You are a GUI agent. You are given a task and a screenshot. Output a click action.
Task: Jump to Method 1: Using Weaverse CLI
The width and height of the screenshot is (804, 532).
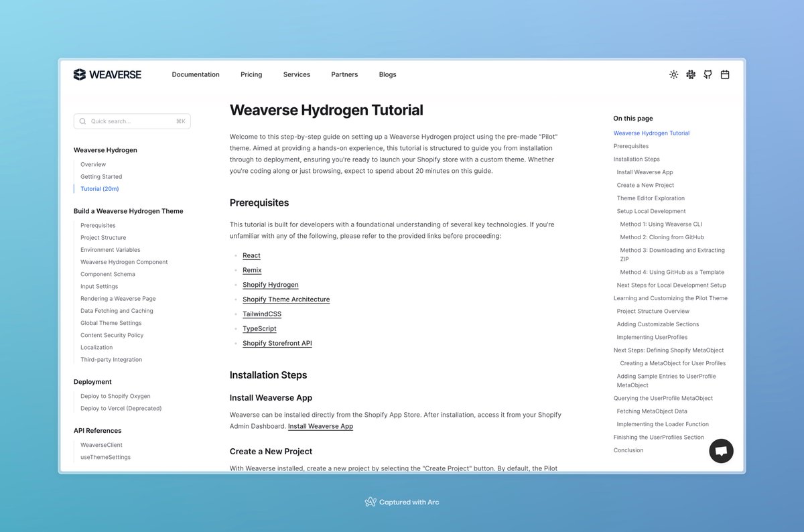coord(661,224)
